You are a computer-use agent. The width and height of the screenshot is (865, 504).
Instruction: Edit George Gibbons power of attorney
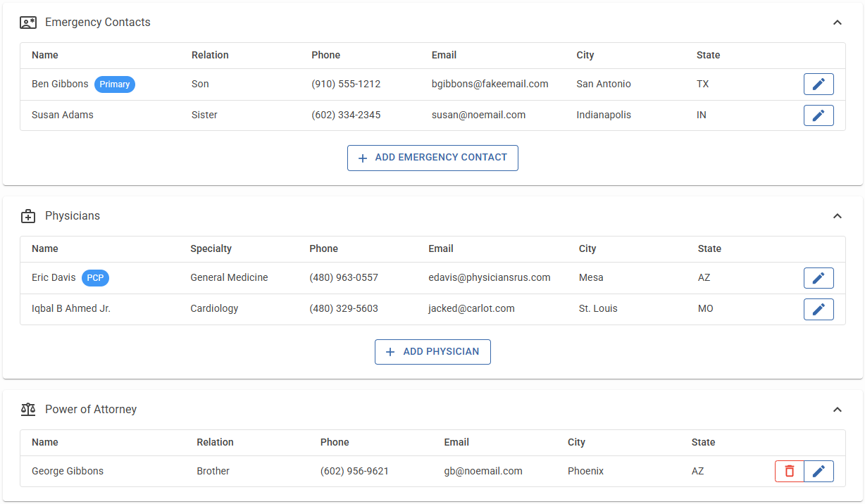pyautogui.click(x=819, y=472)
